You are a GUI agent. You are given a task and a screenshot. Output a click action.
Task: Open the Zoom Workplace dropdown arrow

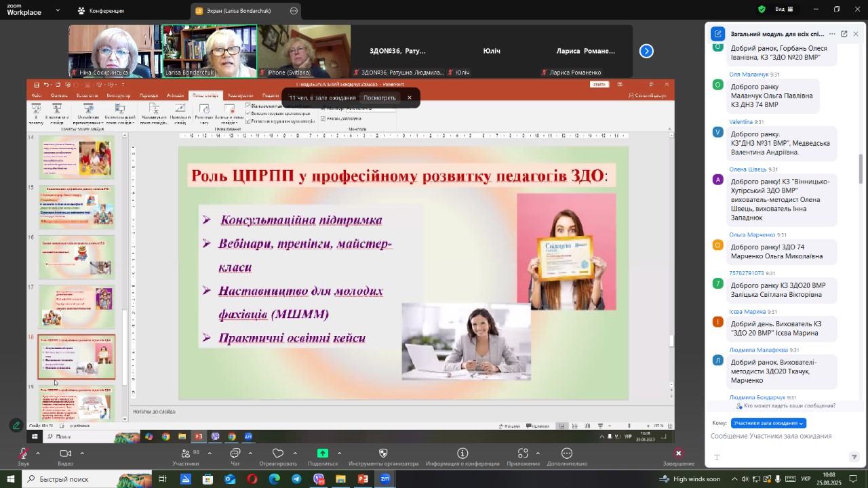[x=57, y=11]
